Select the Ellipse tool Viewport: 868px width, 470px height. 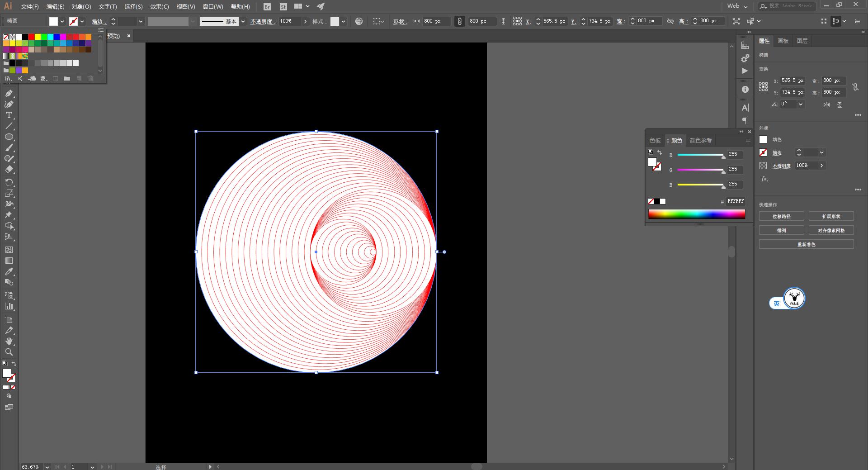click(9, 137)
